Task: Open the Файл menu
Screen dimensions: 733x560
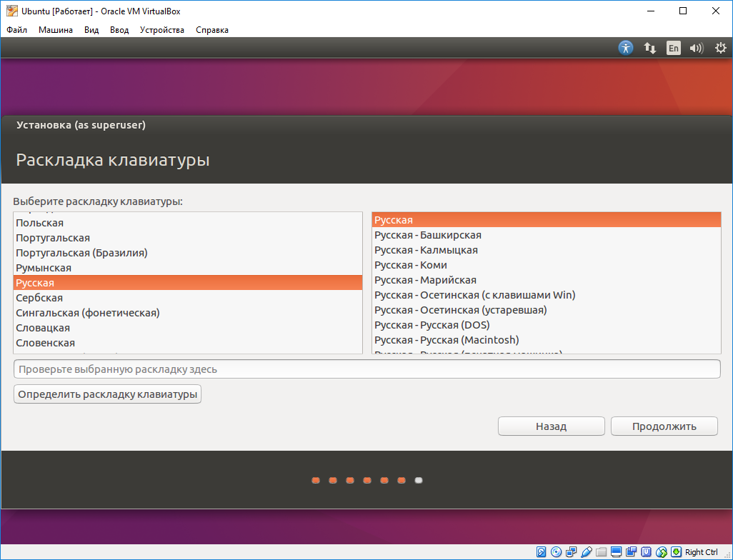Action: pyautogui.click(x=17, y=30)
